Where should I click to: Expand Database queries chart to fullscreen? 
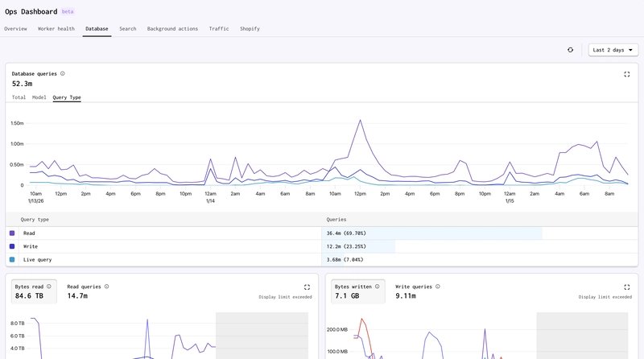coord(627,74)
